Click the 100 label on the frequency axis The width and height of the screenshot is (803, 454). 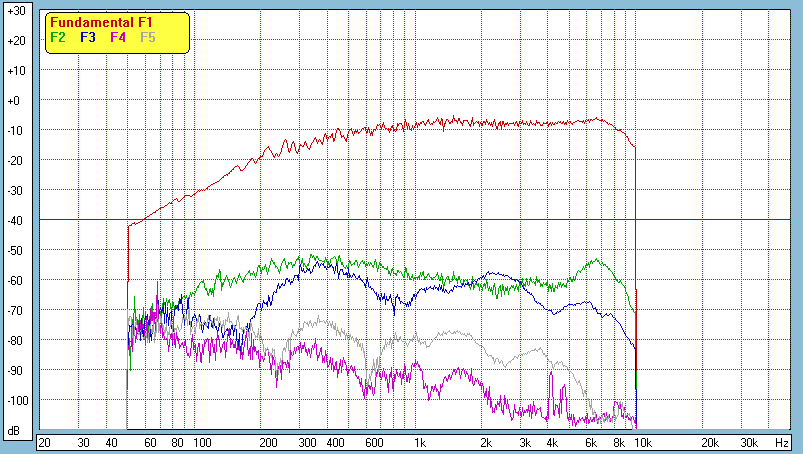coord(202,441)
